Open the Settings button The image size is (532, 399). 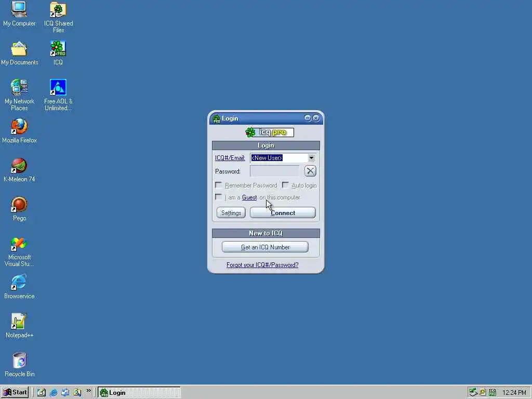tap(231, 212)
